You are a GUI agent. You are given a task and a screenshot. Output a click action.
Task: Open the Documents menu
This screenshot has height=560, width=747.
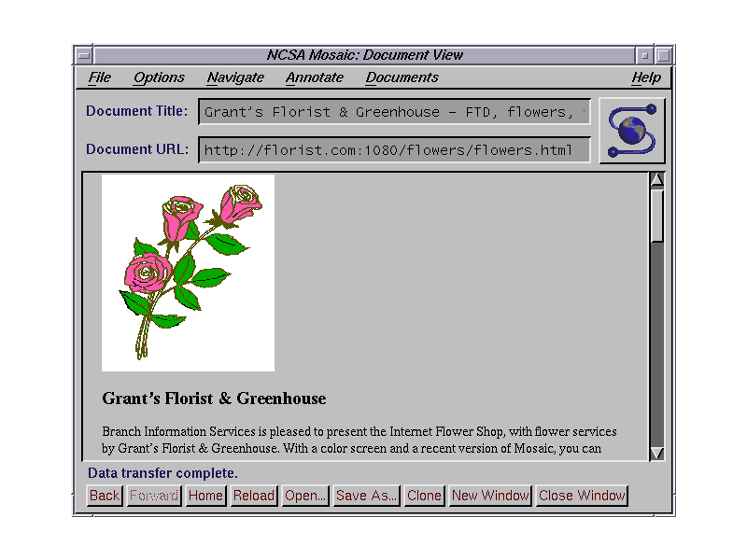[x=402, y=77]
